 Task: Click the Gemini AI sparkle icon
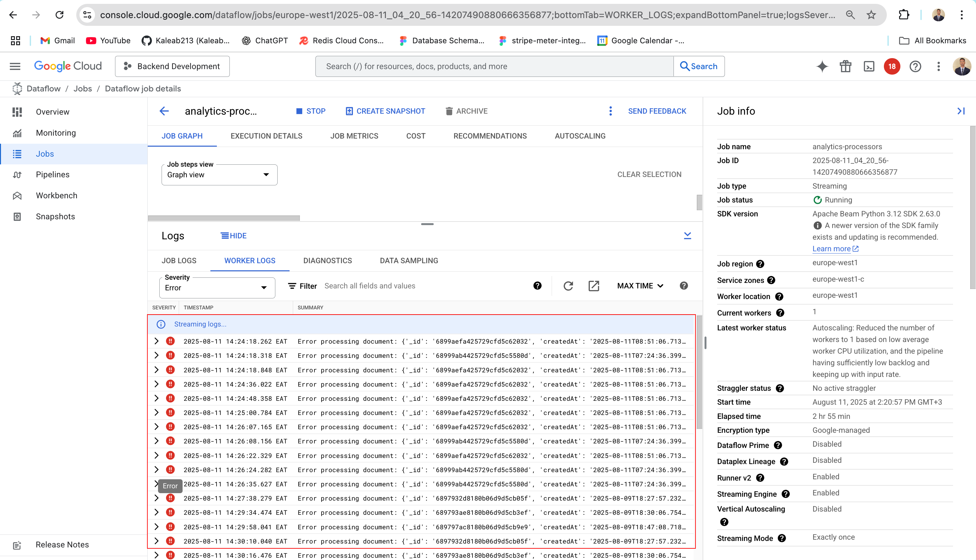[x=822, y=66]
